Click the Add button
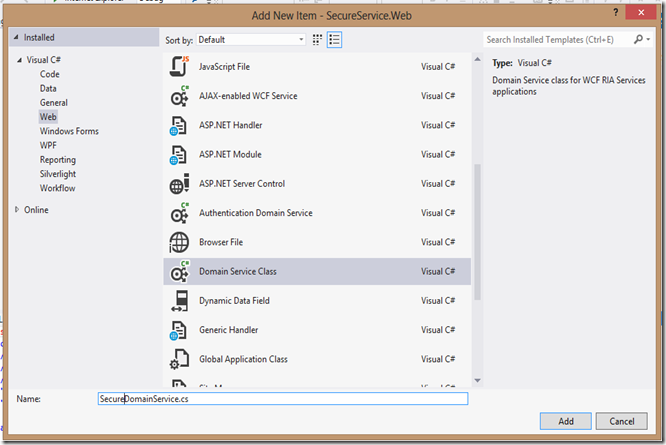 [566, 421]
